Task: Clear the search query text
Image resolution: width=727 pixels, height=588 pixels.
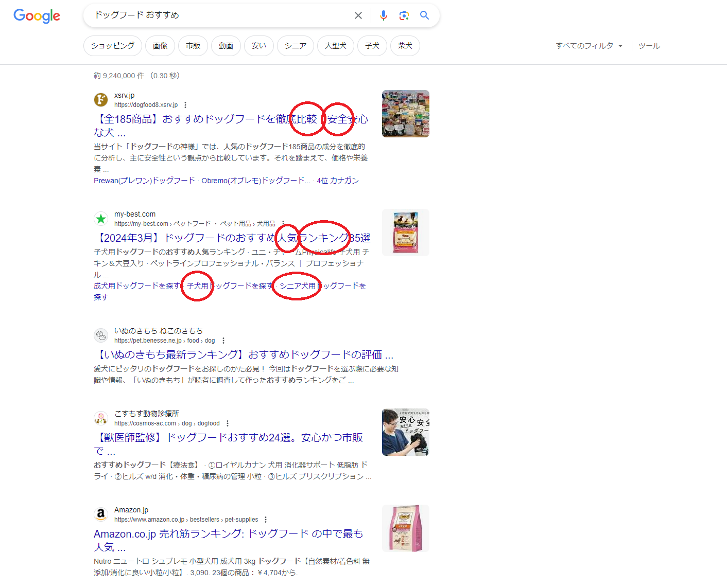Action: click(x=358, y=15)
